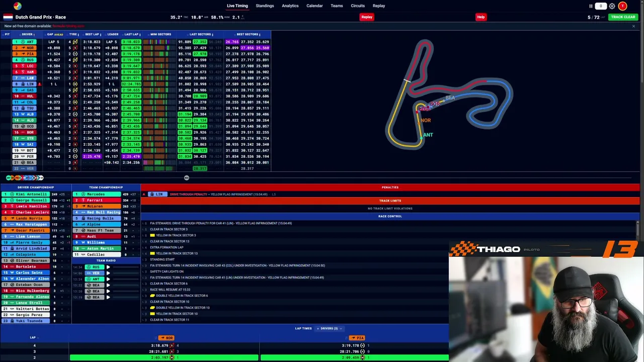Click the hard tyre icon in PIA's row
This screenshot has height=362, width=644.
(75, 54)
